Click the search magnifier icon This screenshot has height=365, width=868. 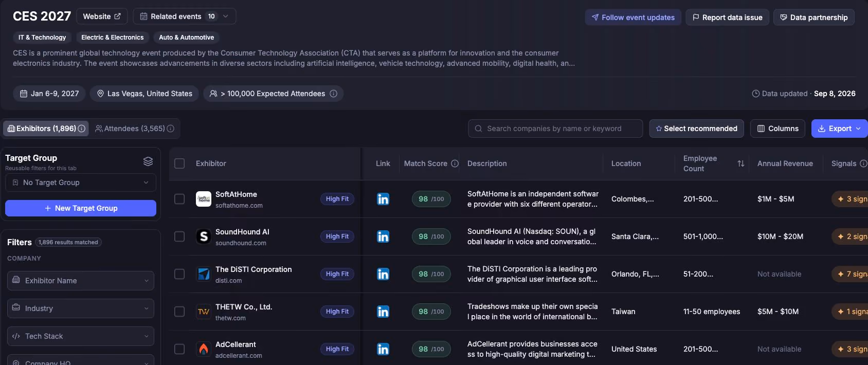[478, 129]
